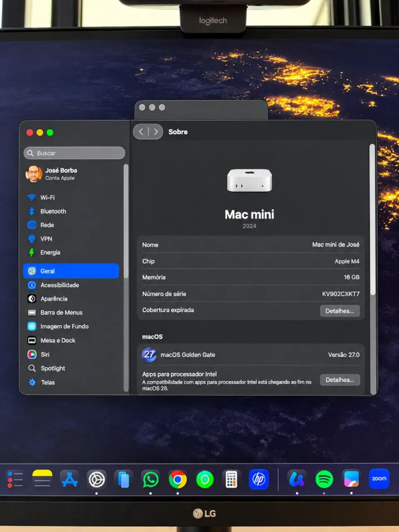This screenshot has height=532, width=399.
Task: Open Aparência settings
Action: coord(71,299)
